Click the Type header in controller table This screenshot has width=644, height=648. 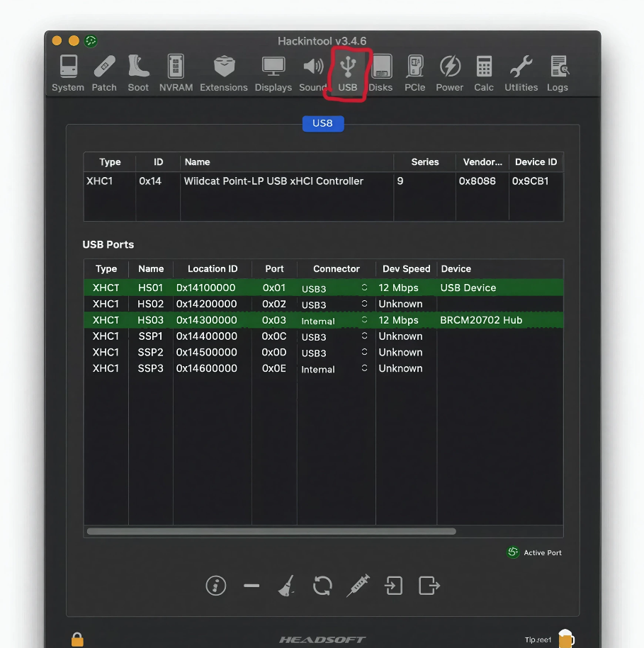(x=110, y=162)
